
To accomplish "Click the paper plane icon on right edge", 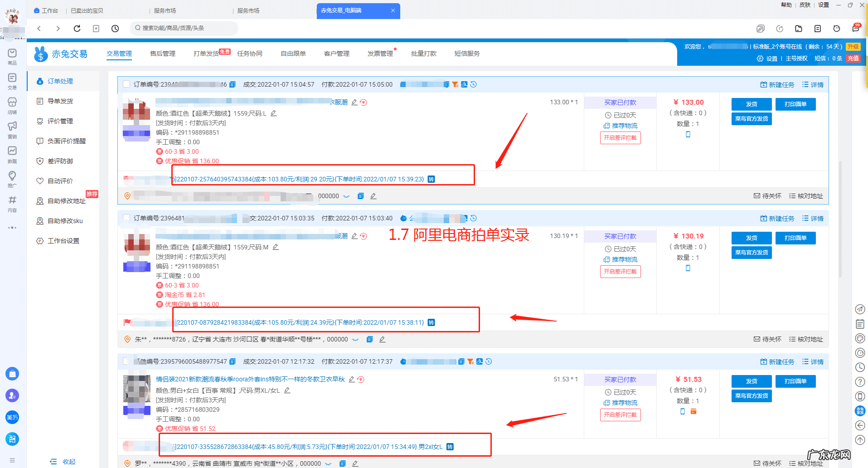I will pos(860,309).
